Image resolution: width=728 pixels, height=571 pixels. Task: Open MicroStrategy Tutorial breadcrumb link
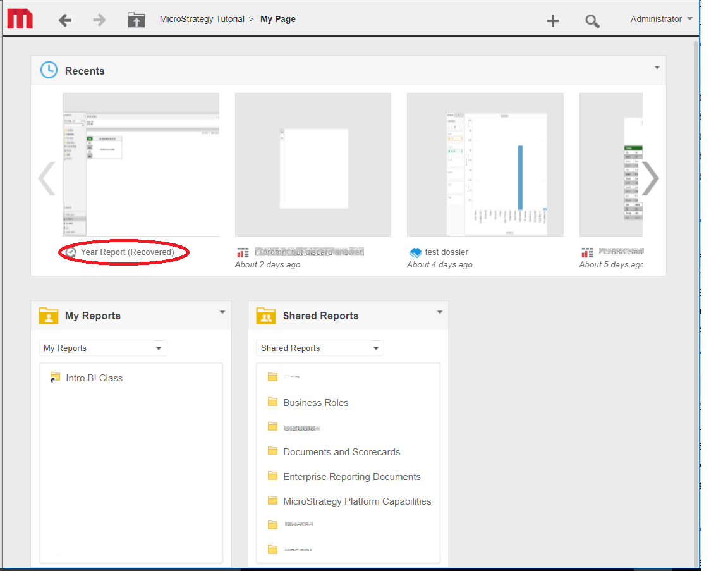202,19
